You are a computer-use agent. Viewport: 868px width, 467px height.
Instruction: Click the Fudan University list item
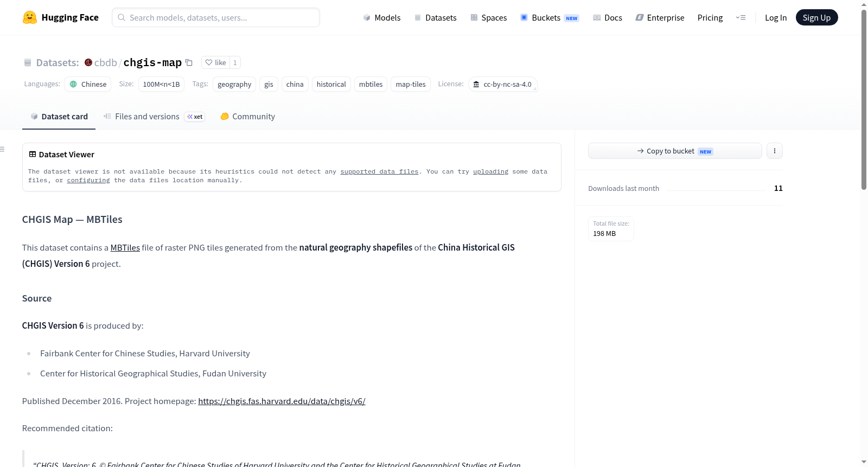[153, 374]
